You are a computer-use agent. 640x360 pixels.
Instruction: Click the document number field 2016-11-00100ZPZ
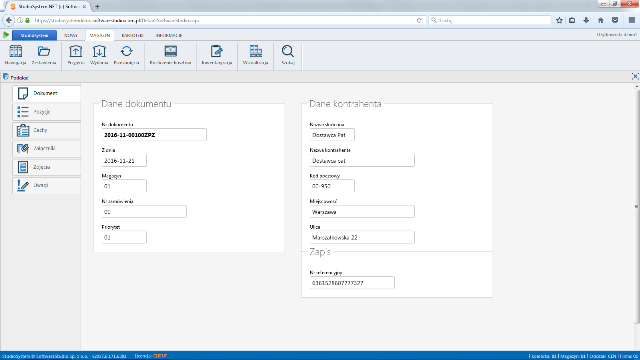154,135
